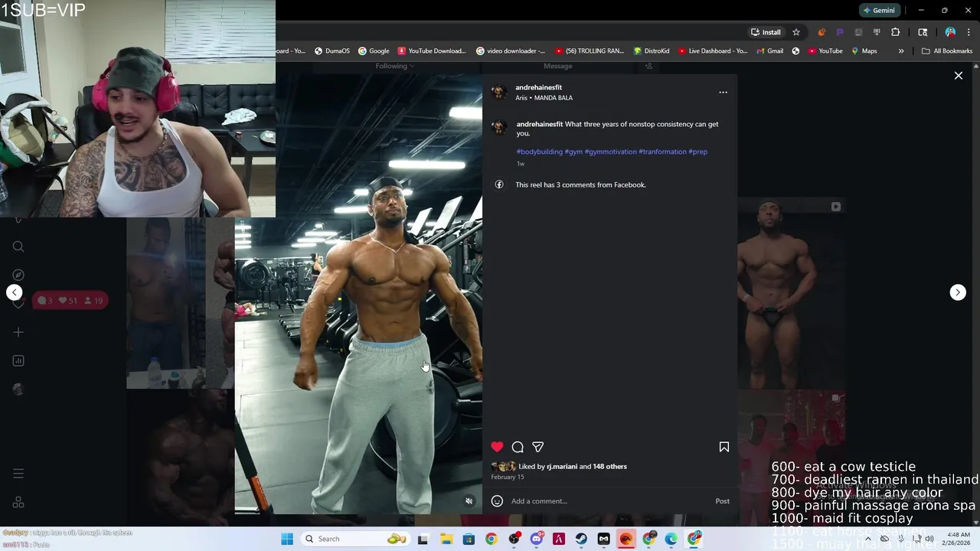Open the Windows Start menu

(x=287, y=539)
